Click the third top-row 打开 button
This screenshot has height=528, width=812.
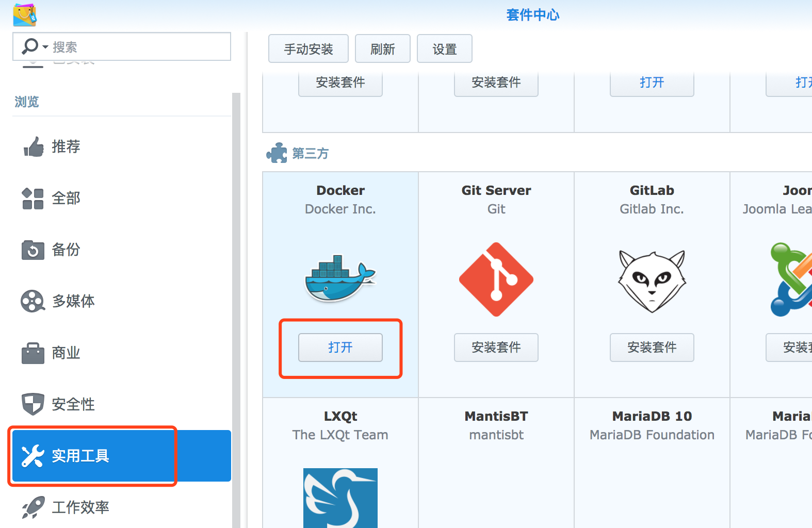pyautogui.click(x=652, y=84)
